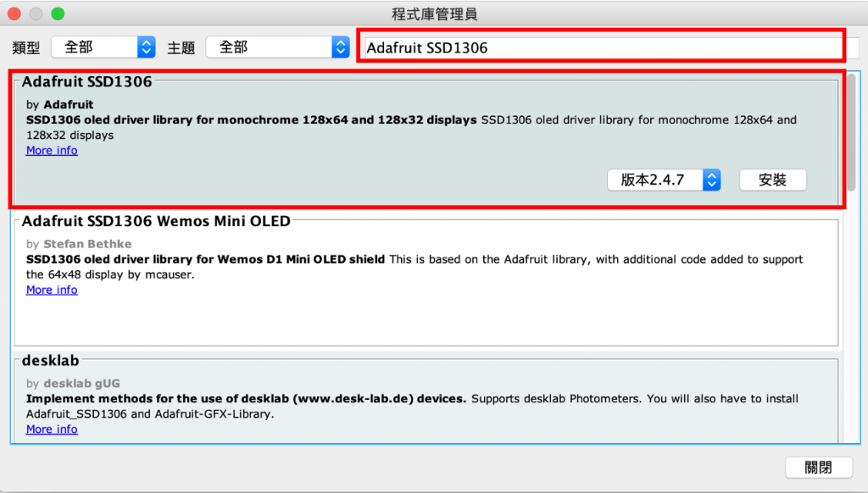Viewport: 868px width, 493px height.
Task: Select the Adafruit SSD1306 library title
Action: 87,82
